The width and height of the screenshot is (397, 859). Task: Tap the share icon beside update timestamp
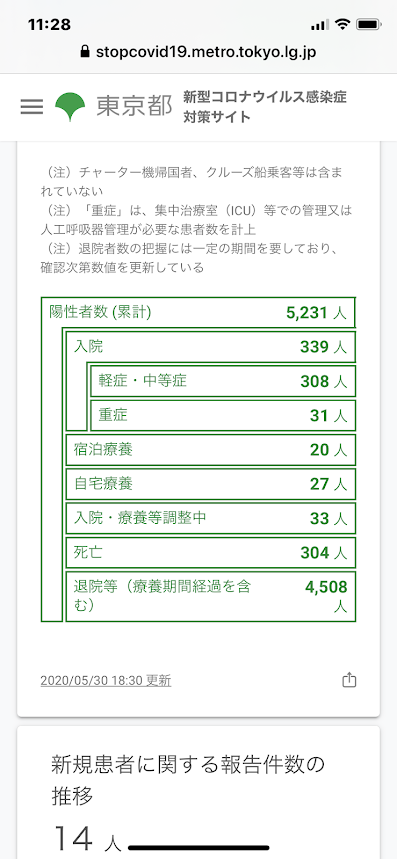point(349,680)
